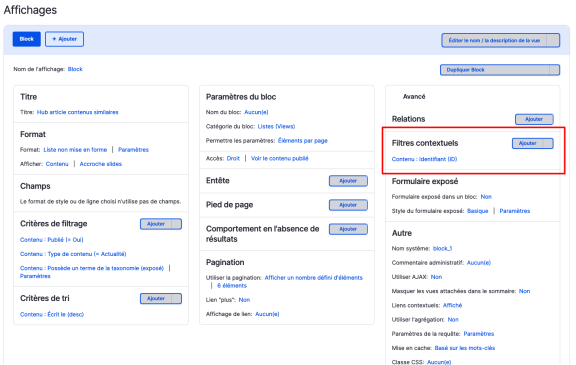Expand the Filtres contextuels dropbutton arrow

point(548,143)
